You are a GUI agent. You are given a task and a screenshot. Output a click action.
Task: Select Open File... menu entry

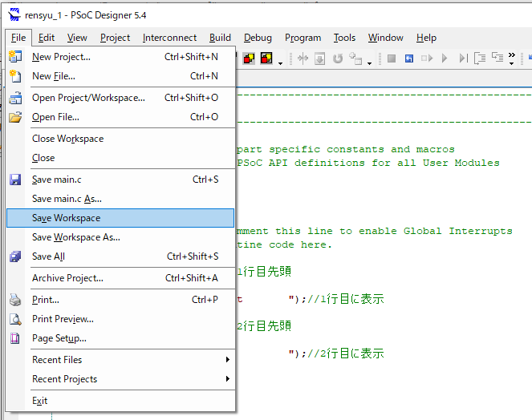pyautogui.click(x=120, y=117)
